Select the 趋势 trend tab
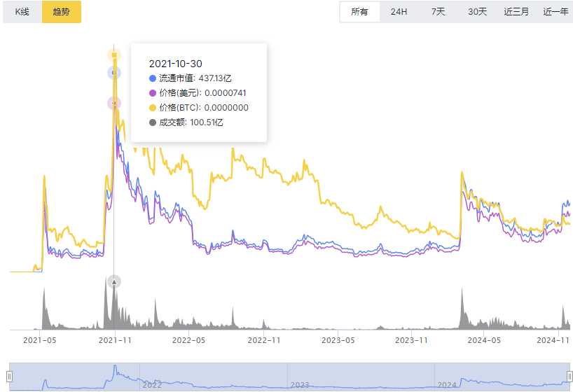This screenshot has width=573, height=392. coord(62,12)
